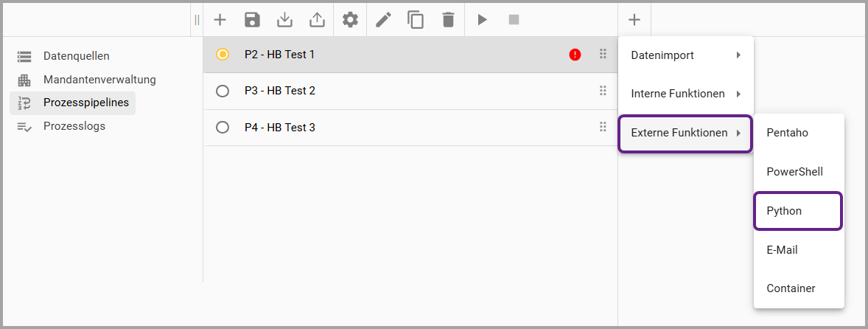Expand the Interne Funktionen submenu
This screenshot has height=329, width=868.
(685, 94)
